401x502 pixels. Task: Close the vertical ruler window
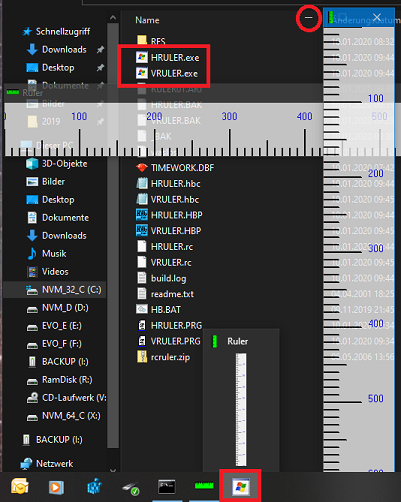coord(377,17)
